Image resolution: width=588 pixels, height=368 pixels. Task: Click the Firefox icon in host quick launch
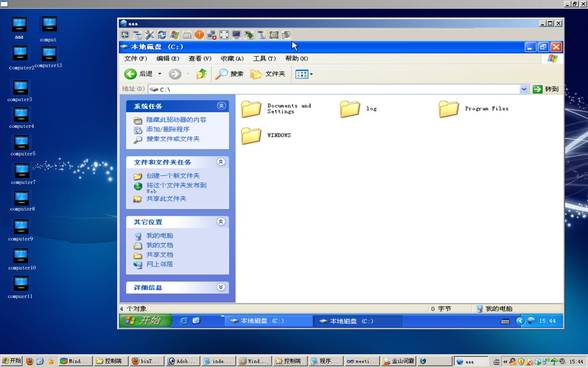coord(29,361)
